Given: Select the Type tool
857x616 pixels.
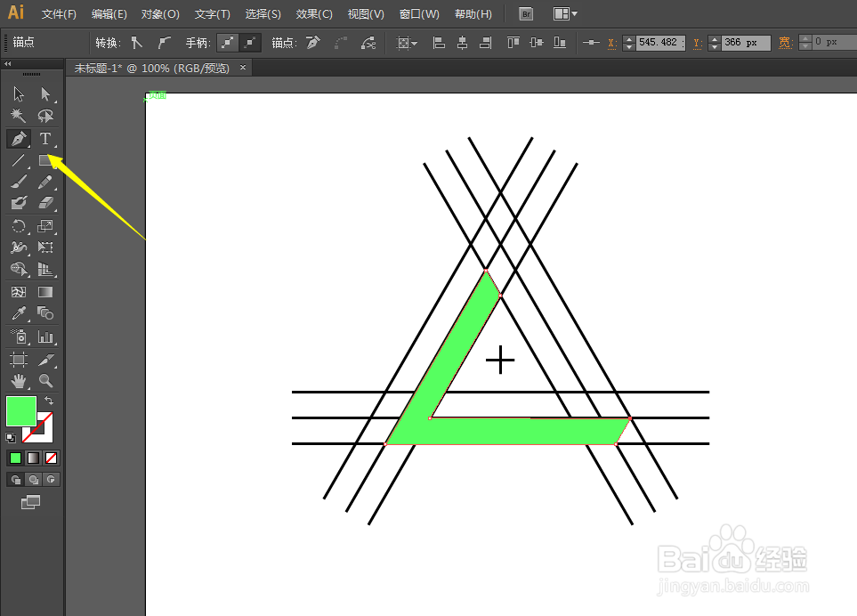Looking at the screenshot, I should tap(45, 139).
